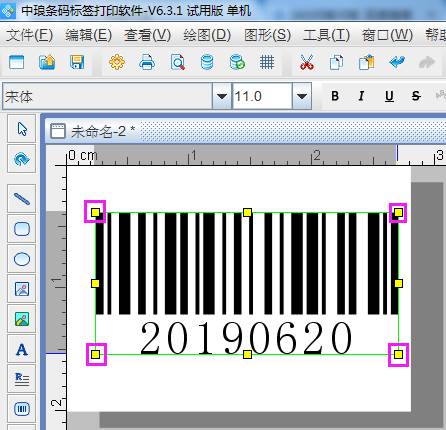Screen dimensions: 446x430
Task: Print the label using printer icon
Action: pos(147,62)
